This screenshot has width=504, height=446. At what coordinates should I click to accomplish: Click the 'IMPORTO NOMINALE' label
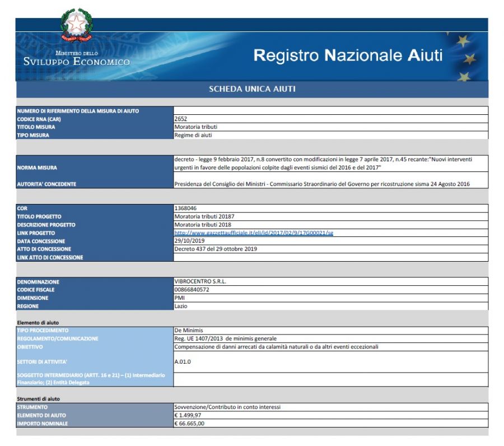[x=43, y=424]
